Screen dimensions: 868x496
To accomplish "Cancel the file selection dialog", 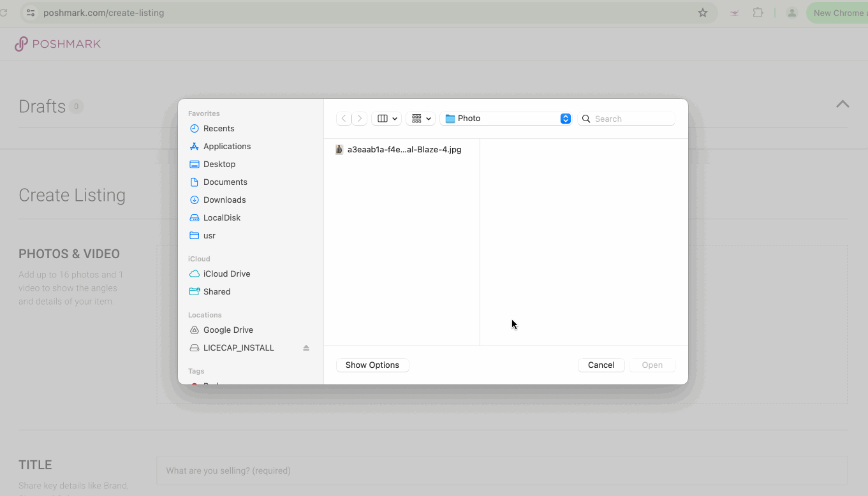I will pyautogui.click(x=601, y=365).
